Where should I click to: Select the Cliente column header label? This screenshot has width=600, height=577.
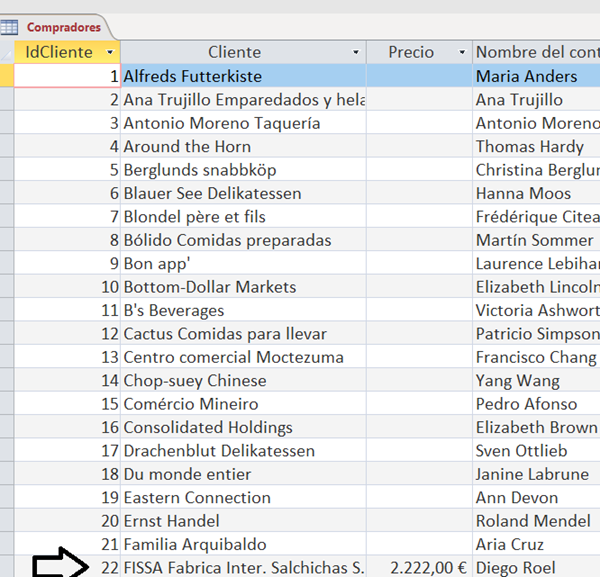(x=234, y=52)
